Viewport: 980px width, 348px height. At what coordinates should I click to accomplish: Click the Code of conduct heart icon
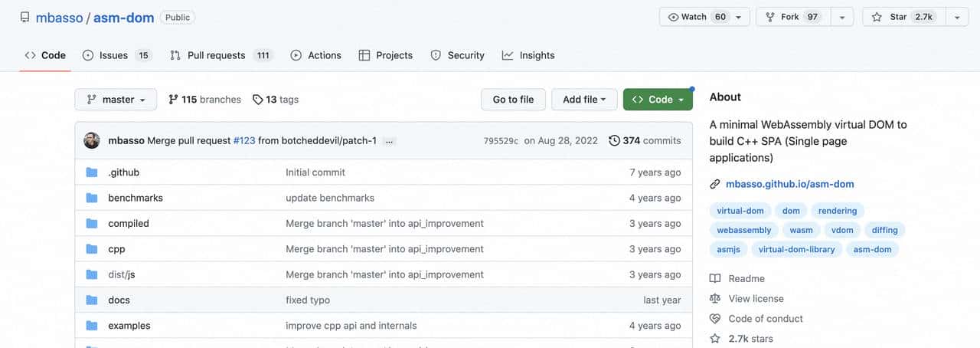tap(715, 319)
